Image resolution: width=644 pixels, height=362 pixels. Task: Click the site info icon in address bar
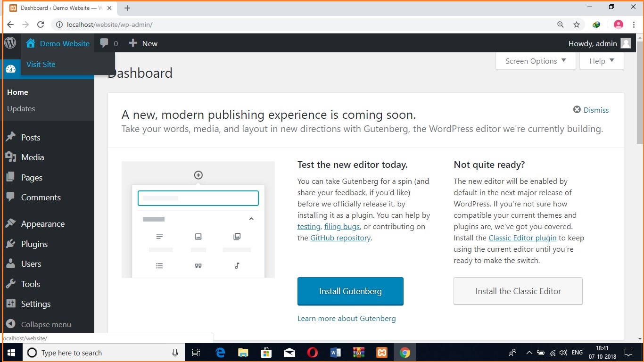(59, 25)
